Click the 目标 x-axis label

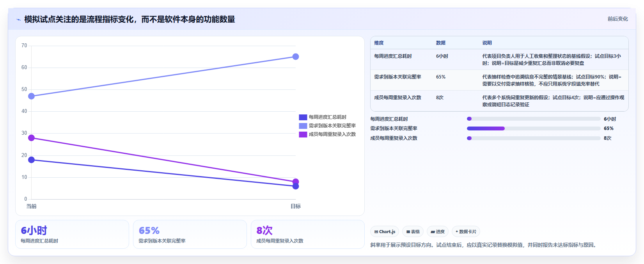[296, 206]
